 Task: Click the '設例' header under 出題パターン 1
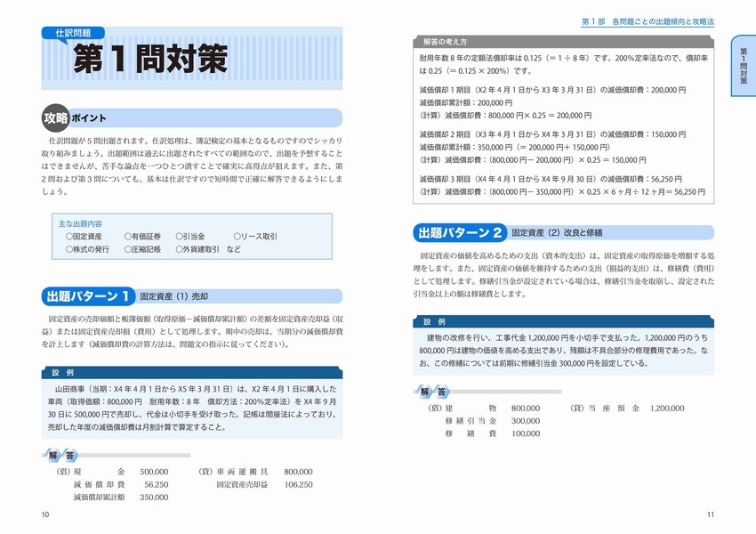pos(192,372)
